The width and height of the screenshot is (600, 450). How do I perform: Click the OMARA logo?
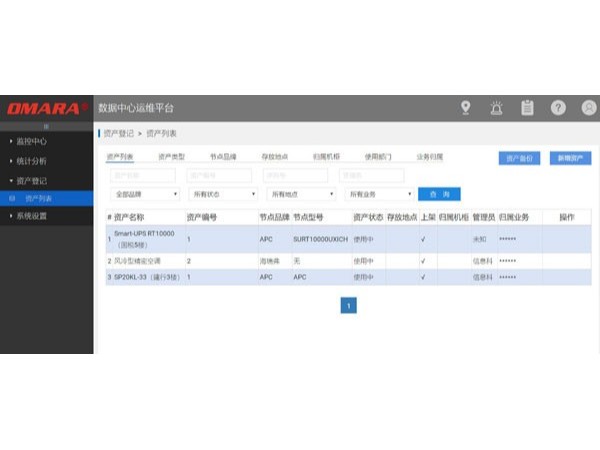[47, 108]
